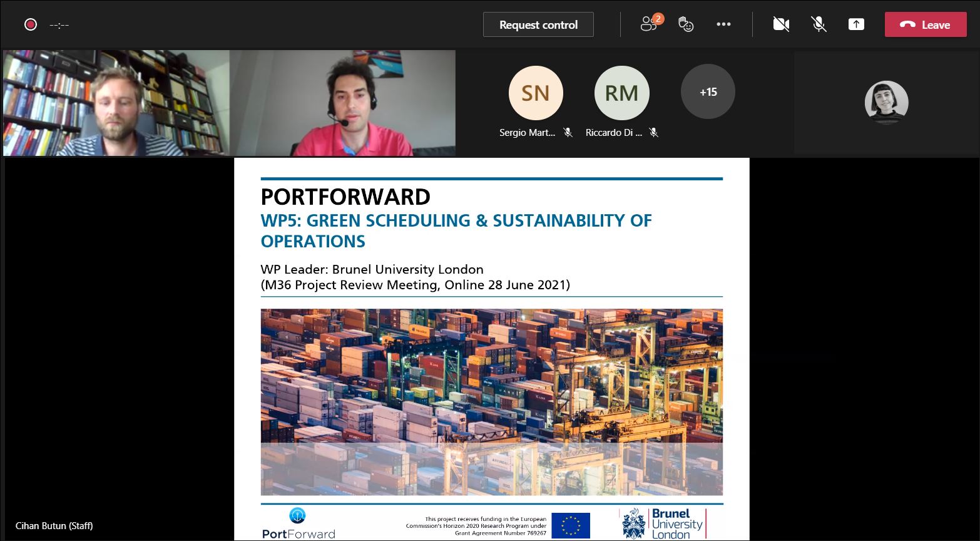Image resolution: width=980 pixels, height=541 pixels.
Task: Click the Brunel University London logo
Action: pyautogui.click(x=664, y=523)
